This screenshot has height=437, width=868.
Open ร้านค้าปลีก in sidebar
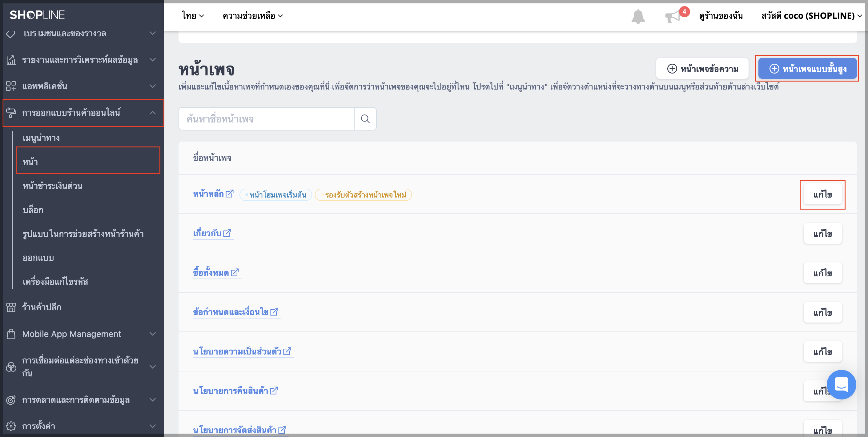click(42, 307)
